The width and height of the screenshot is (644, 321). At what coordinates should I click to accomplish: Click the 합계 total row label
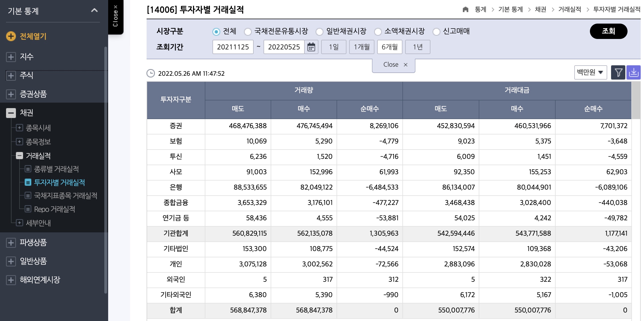176,310
